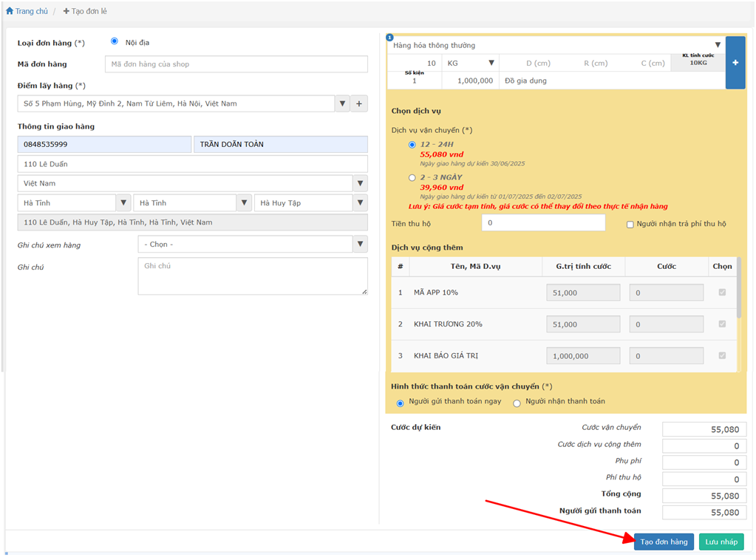Click Cước vận chuyển value 55,080

704,429
